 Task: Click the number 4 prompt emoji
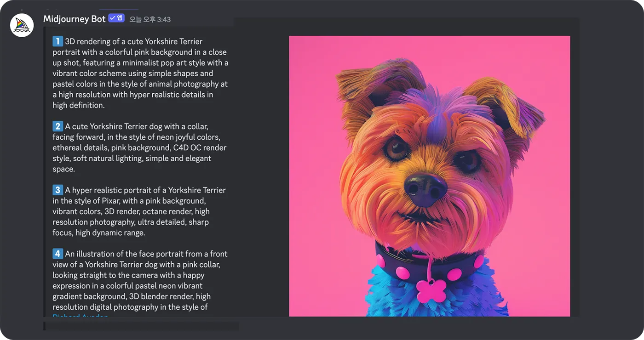(57, 254)
